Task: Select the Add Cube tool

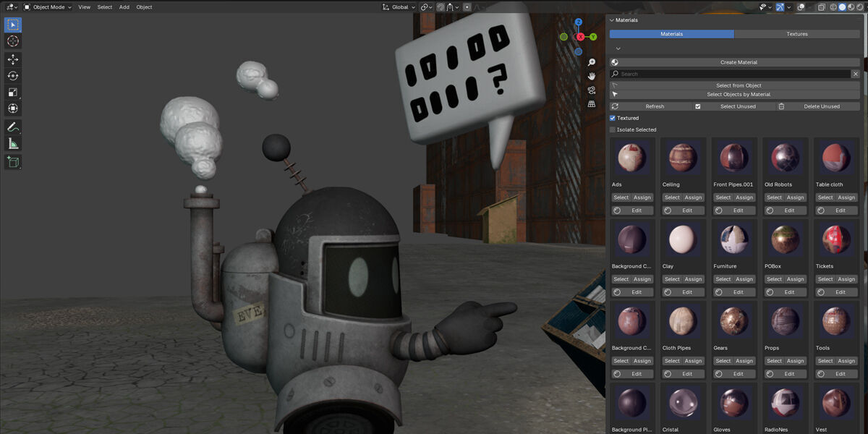Action: point(13,161)
